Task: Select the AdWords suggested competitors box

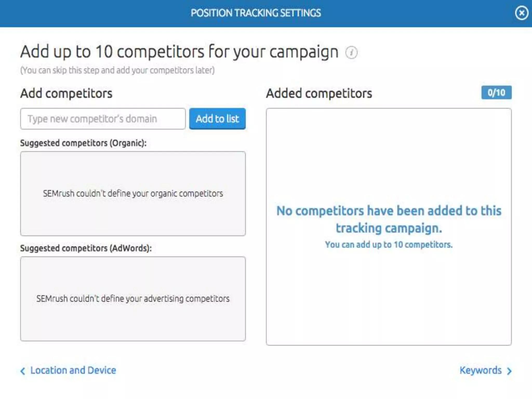Action: click(133, 299)
